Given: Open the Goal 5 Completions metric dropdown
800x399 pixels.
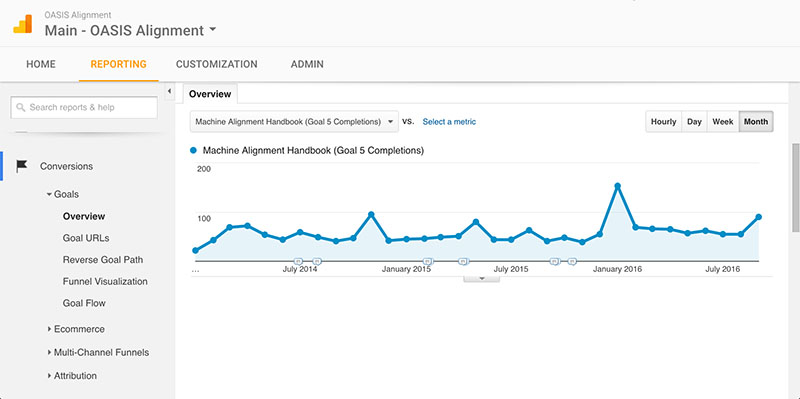Looking at the screenshot, I should 294,122.
